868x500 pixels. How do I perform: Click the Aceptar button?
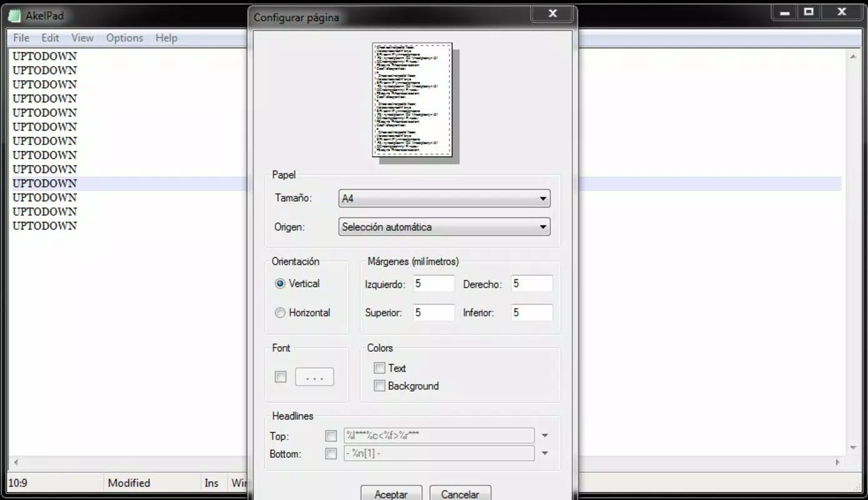click(391, 493)
